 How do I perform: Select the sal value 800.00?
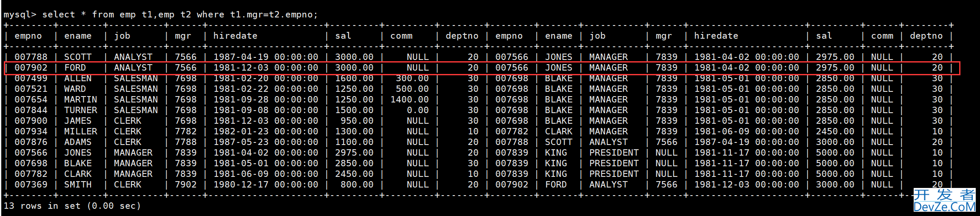point(357,185)
